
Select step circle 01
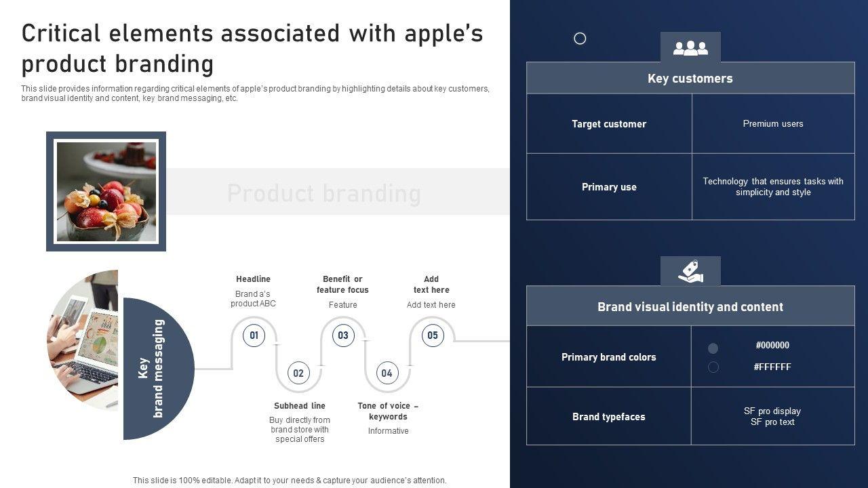(x=254, y=335)
